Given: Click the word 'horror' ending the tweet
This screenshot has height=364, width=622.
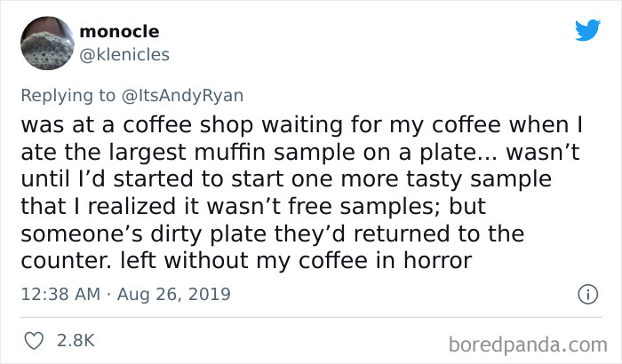Looking at the screenshot, I should point(437,260).
